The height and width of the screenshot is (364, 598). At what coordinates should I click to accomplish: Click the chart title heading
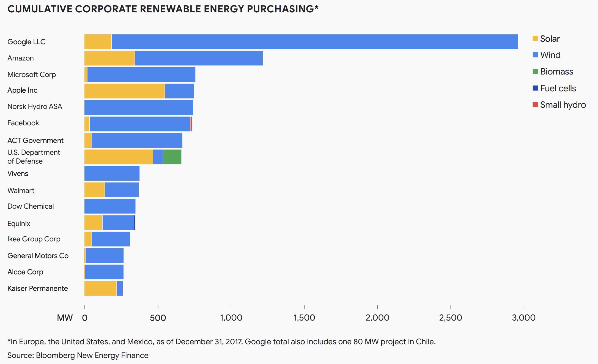coord(163,9)
